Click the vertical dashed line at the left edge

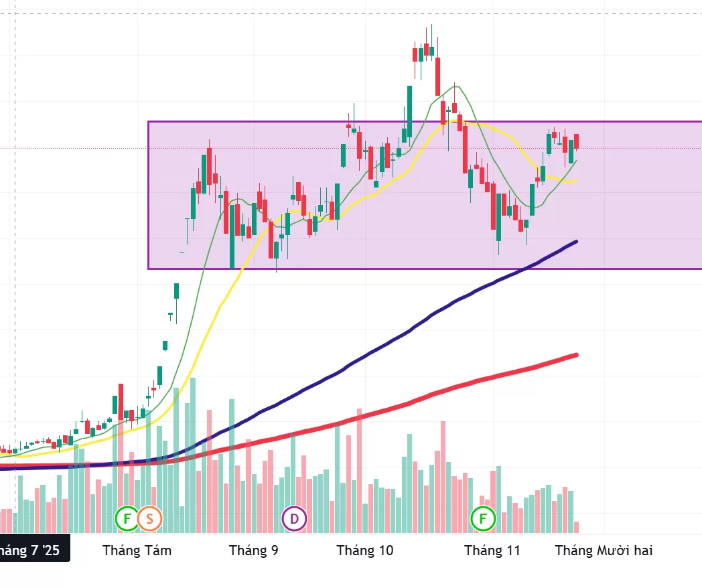click(15, 268)
